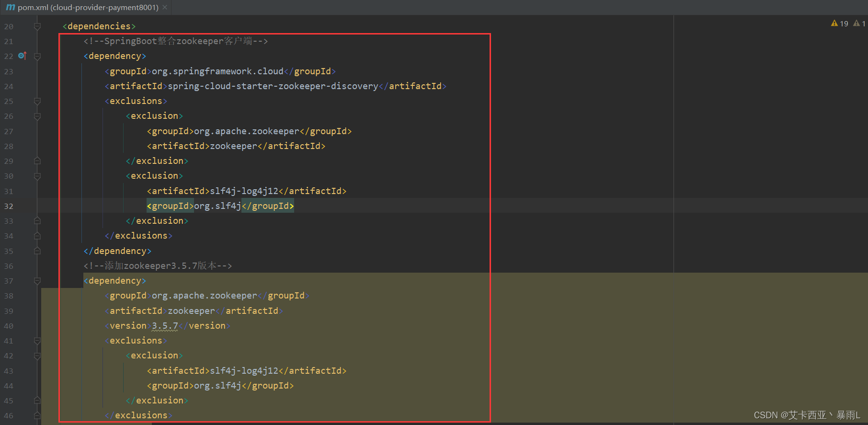Fold the exclusions block at line 41
This screenshot has width=868, height=425.
tap(37, 341)
